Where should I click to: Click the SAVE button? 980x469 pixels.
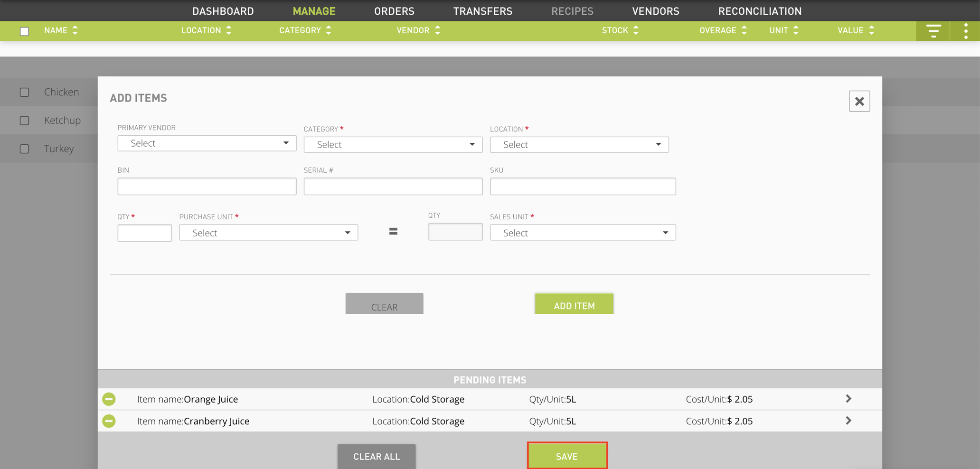pyautogui.click(x=567, y=456)
